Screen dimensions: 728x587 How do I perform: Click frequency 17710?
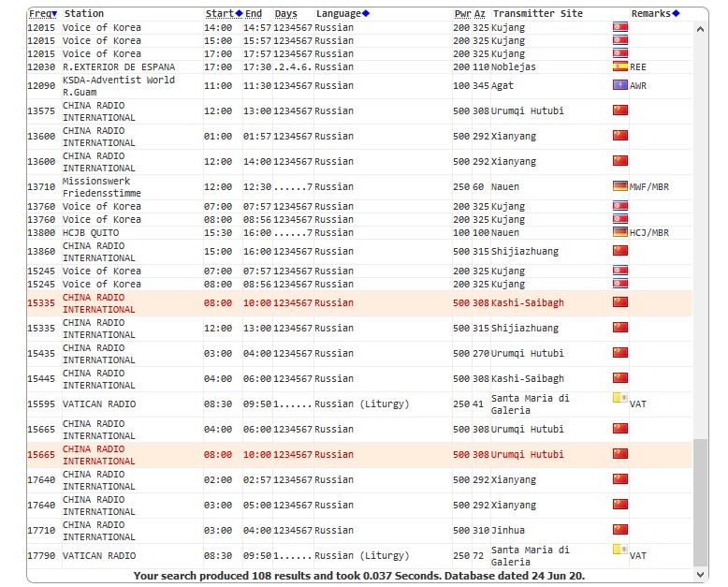[41, 530]
